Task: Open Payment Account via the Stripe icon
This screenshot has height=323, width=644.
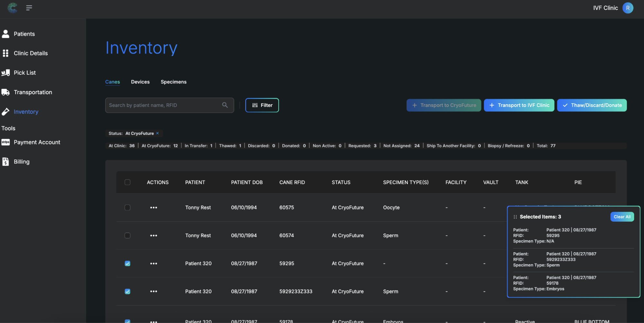Action: (x=5, y=142)
